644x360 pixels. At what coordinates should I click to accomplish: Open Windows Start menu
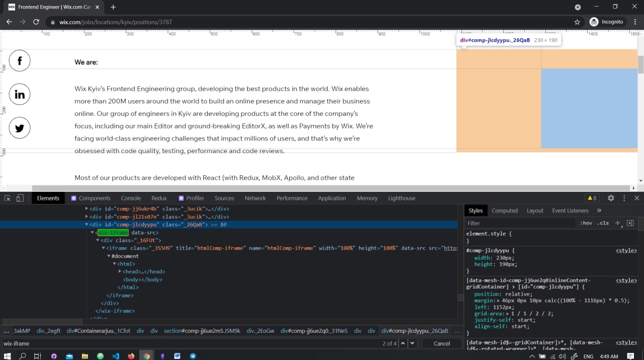[x=7, y=356]
